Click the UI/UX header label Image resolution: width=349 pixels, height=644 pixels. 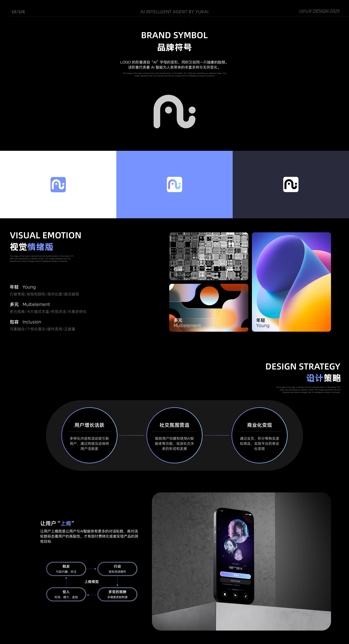18,12
